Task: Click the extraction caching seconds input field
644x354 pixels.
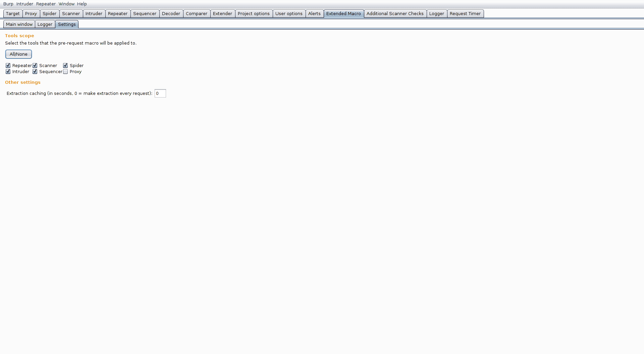Action: pyautogui.click(x=160, y=93)
